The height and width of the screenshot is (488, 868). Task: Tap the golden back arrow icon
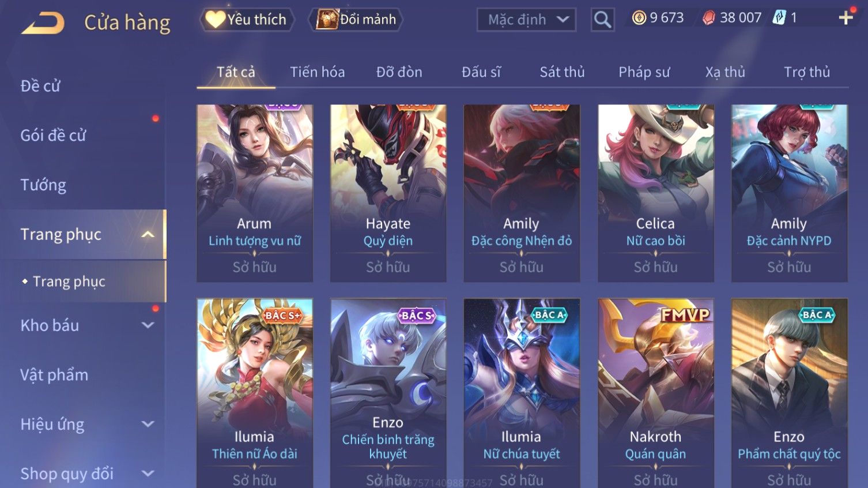(43, 23)
